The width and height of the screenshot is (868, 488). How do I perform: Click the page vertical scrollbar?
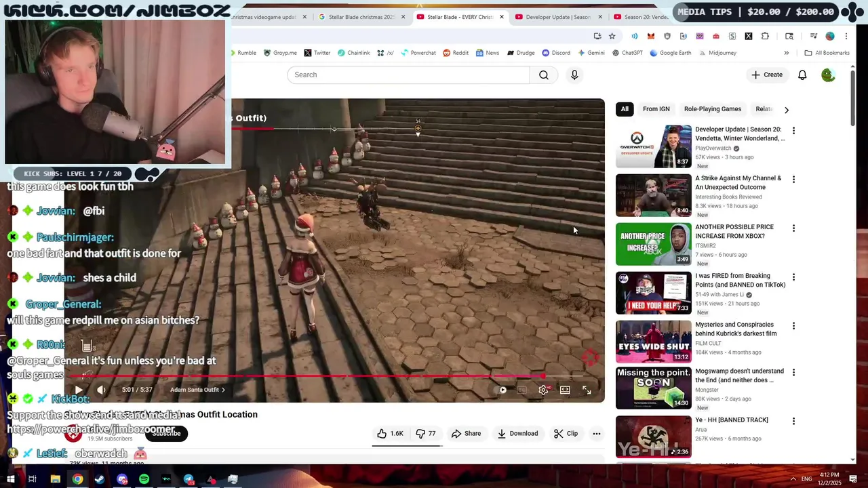[853, 98]
